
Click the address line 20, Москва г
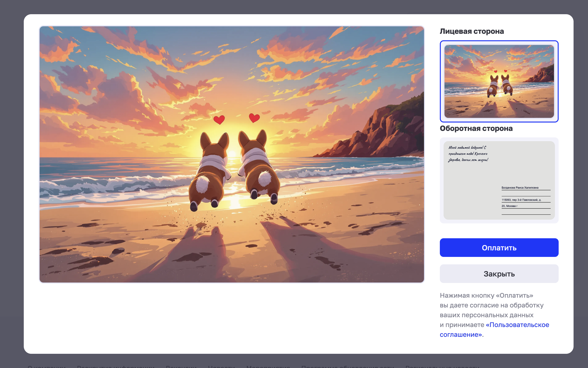coord(509,206)
